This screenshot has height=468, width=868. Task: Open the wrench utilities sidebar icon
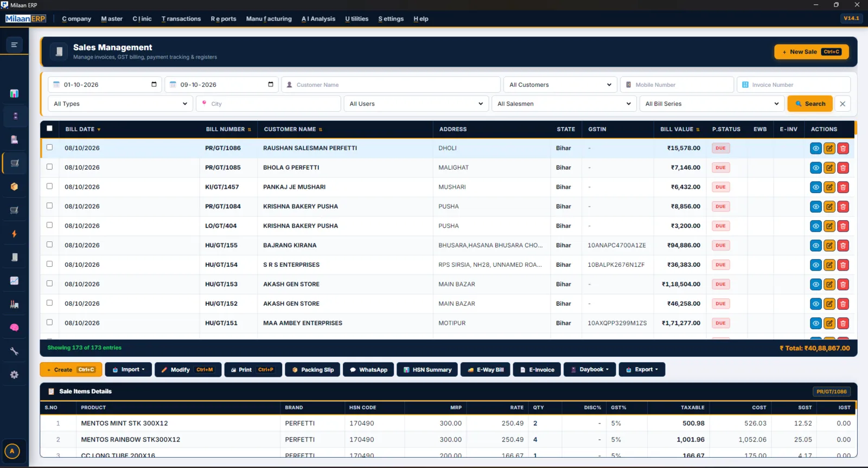click(14, 351)
